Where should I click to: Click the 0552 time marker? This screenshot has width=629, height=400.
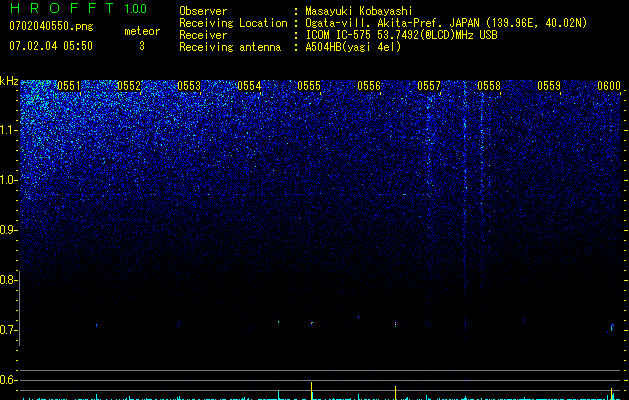tap(129, 86)
